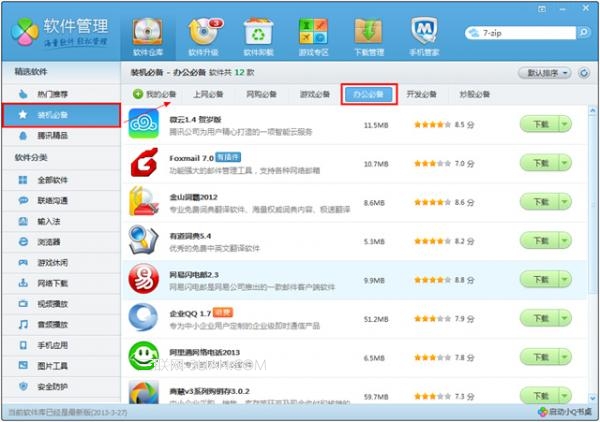Open 热门推荐 in the sidebar
The image size is (600, 422).
click(x=53, y=93)
